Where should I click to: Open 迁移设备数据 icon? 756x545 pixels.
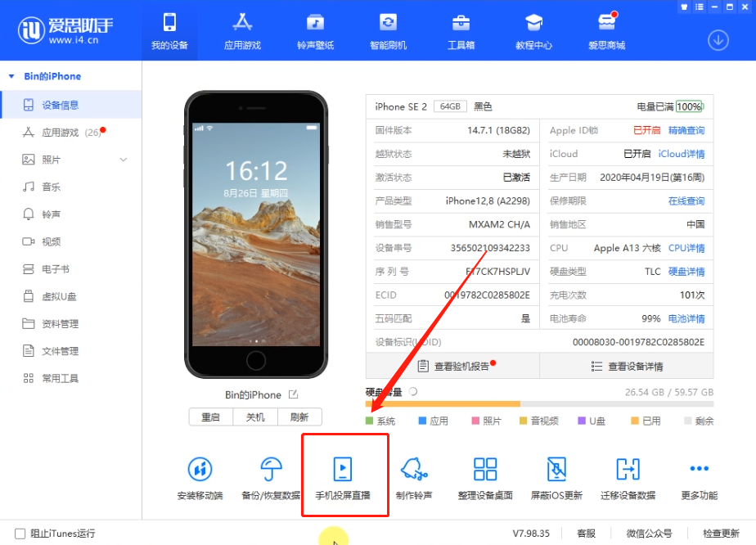tap(628, 469)
